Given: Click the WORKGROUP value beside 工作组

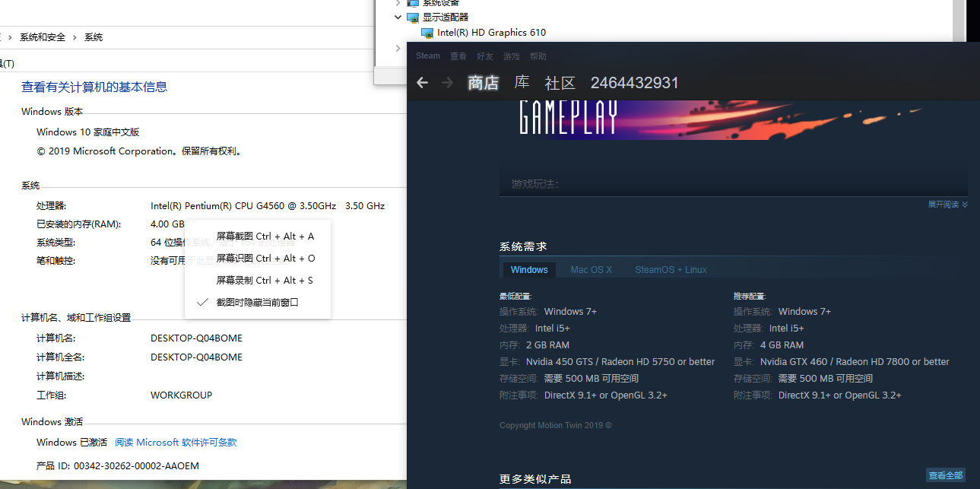Looking at the screenshot, I should click(181, 395).
